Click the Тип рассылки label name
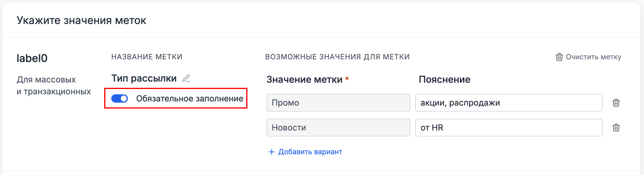This screenshot has width=644, height=175. click(x=144, y=78)
